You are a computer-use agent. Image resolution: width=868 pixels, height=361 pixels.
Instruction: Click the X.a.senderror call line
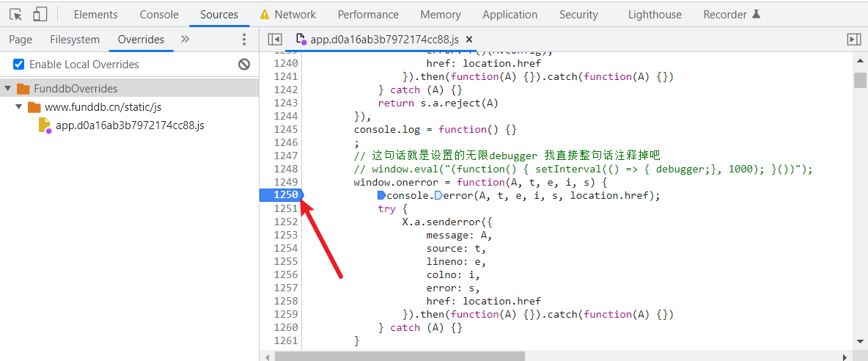click(447, 222)
